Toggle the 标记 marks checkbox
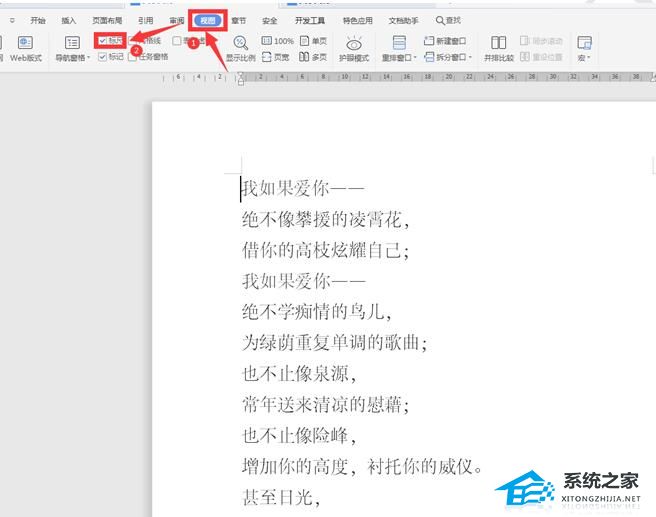Image resolution: width=656 pixels, height=517 pixels. 102,57
